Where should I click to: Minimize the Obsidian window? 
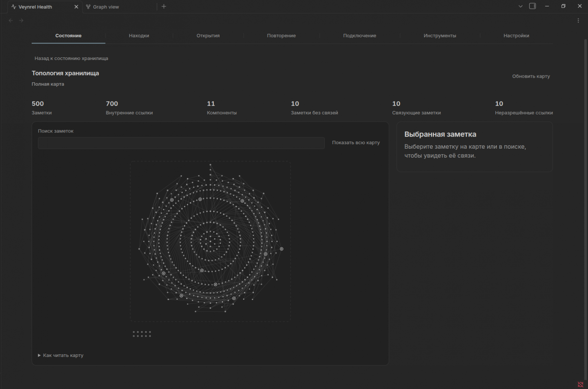pos(547,6)
